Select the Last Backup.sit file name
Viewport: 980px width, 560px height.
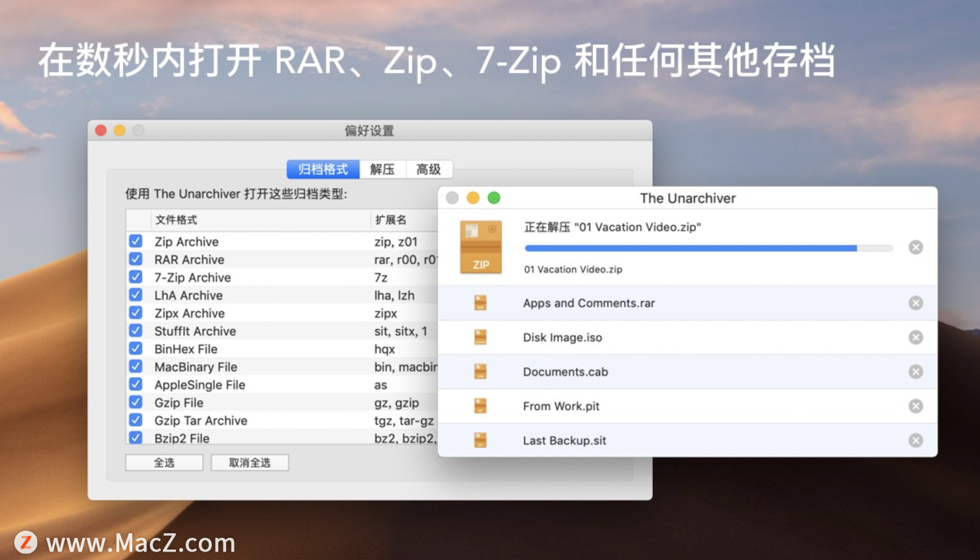click(564, 441)
